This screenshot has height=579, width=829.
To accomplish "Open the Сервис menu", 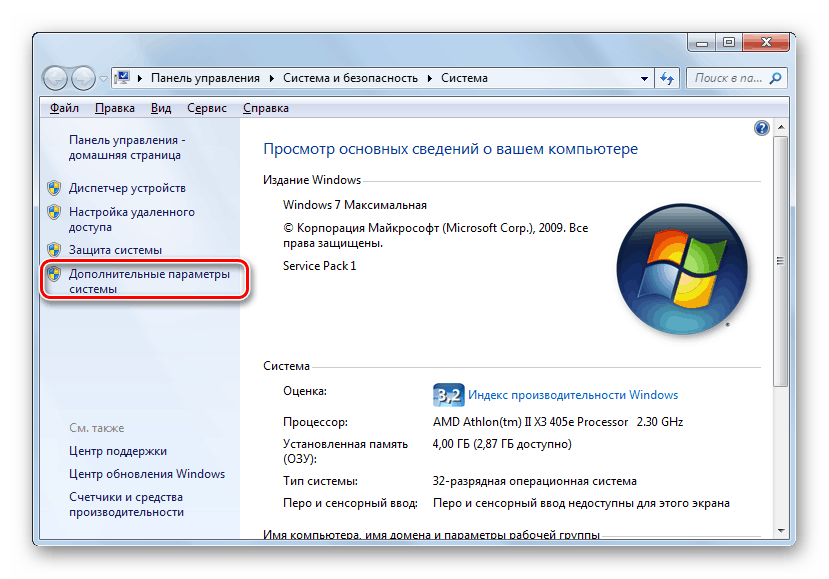I will pos(207,108).
